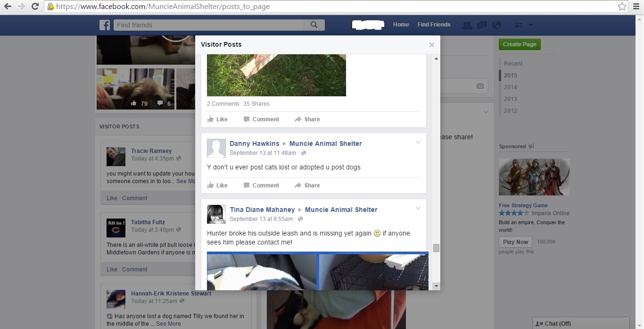Open Tina Diane Mahaney's profile name link
This screenshot has height=329, width=644.
(x=262, y=210)
